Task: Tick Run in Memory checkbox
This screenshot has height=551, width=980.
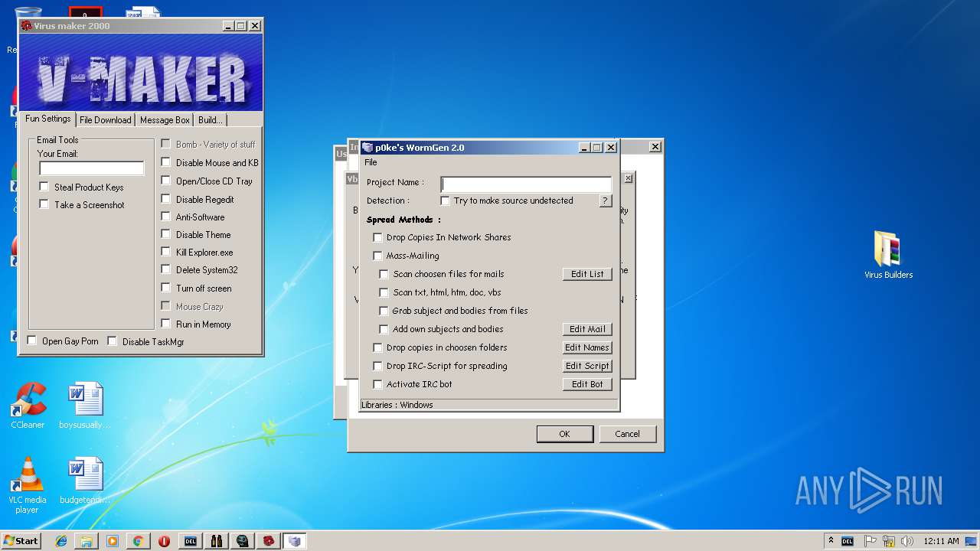Action: coord(165,324)
